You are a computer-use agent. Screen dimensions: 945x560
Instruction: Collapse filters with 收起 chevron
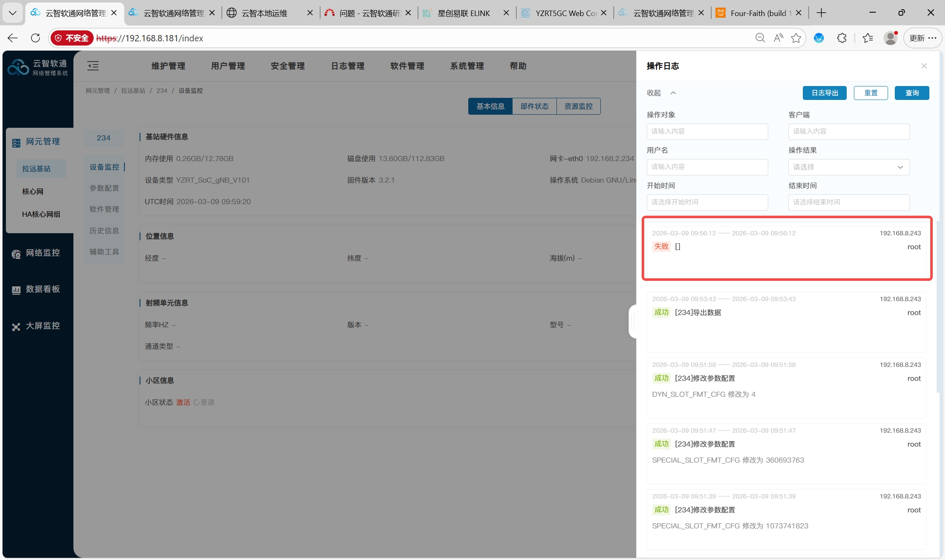(x=673, y=93)
